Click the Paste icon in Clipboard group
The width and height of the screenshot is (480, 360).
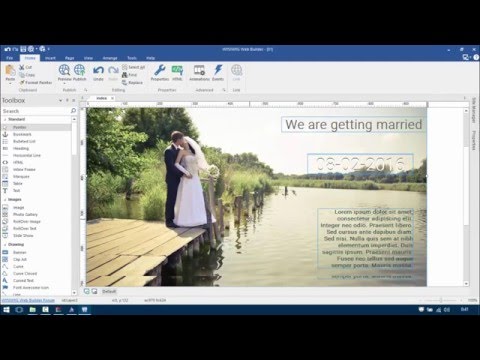pyautogui.click(x=10, y=70)
